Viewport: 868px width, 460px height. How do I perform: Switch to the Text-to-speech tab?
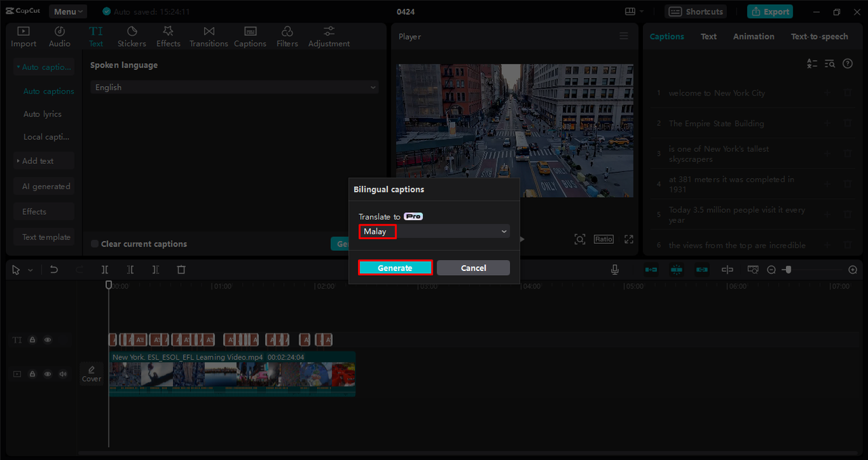click(819, 37)
